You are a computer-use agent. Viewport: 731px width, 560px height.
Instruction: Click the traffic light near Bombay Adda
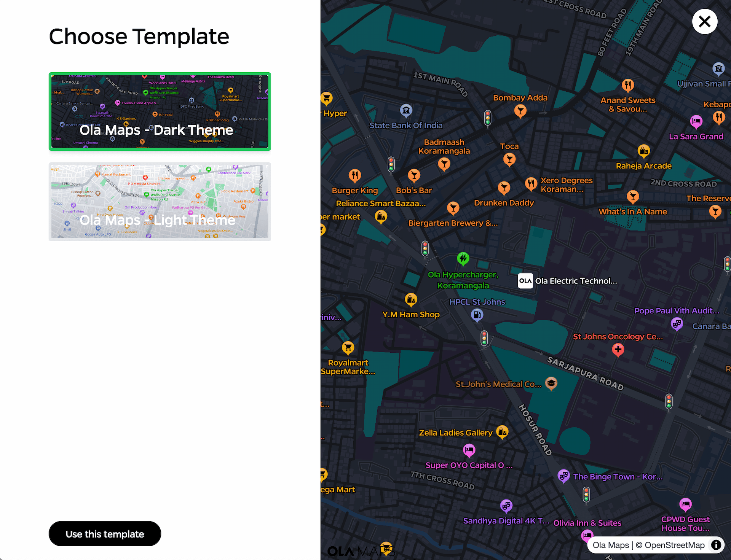(x=487, y=118)
